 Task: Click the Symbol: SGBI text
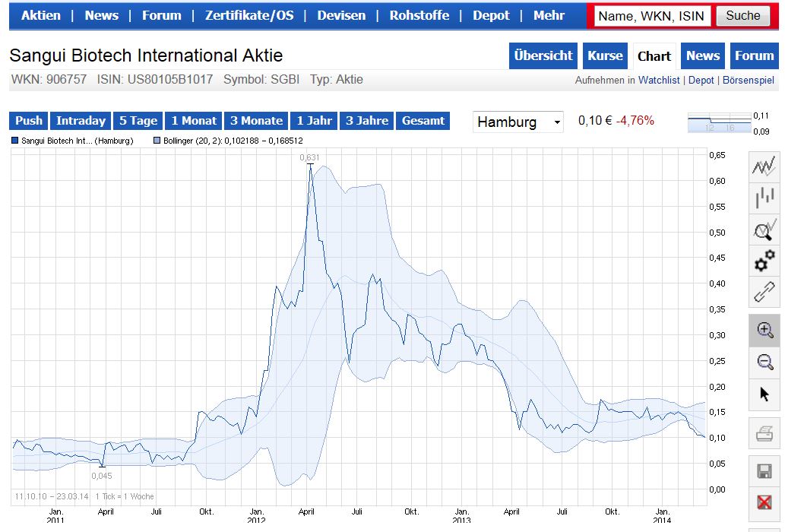[x=261, y=80]
